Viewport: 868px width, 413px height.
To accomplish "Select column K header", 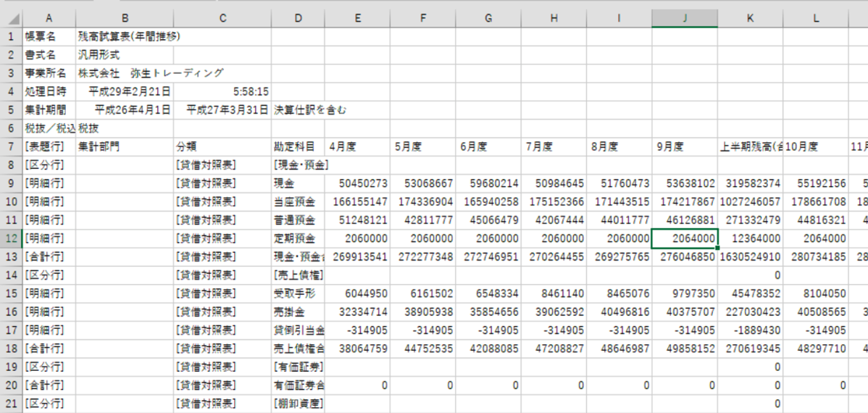I will point(750,18).
